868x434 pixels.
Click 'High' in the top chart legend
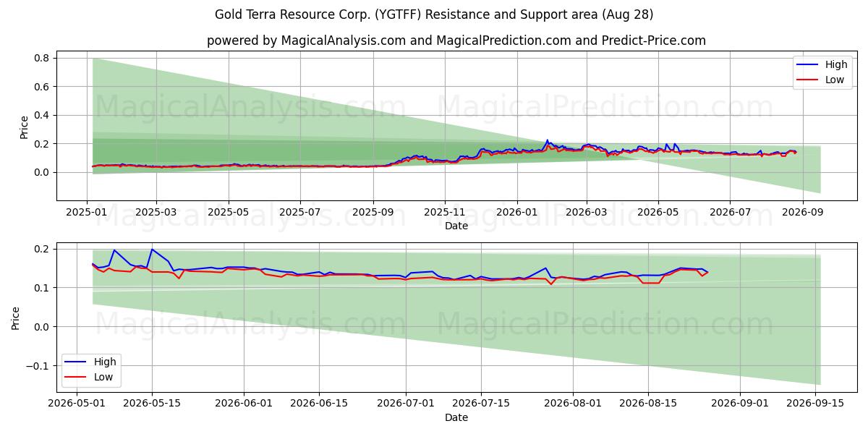coord(836,65)
